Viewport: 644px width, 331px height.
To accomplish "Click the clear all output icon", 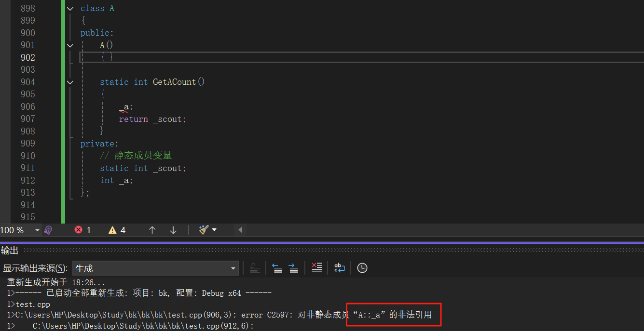I will point(316,268).
